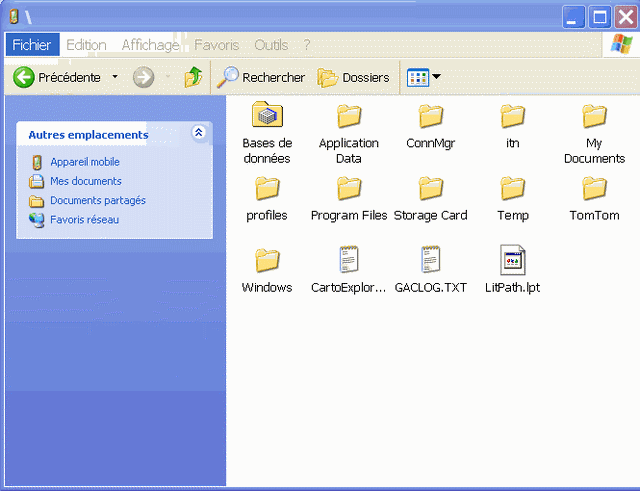Viewport: 640px width, 491px height.
Task: Select the GACLOG.TXT text file
Action: (x=431, y=260)
